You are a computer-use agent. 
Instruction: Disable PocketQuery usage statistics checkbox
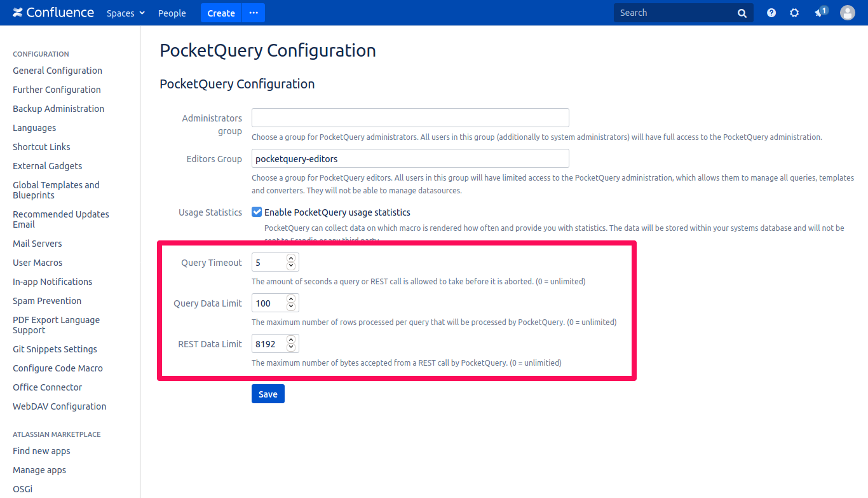tap(257, 212)
